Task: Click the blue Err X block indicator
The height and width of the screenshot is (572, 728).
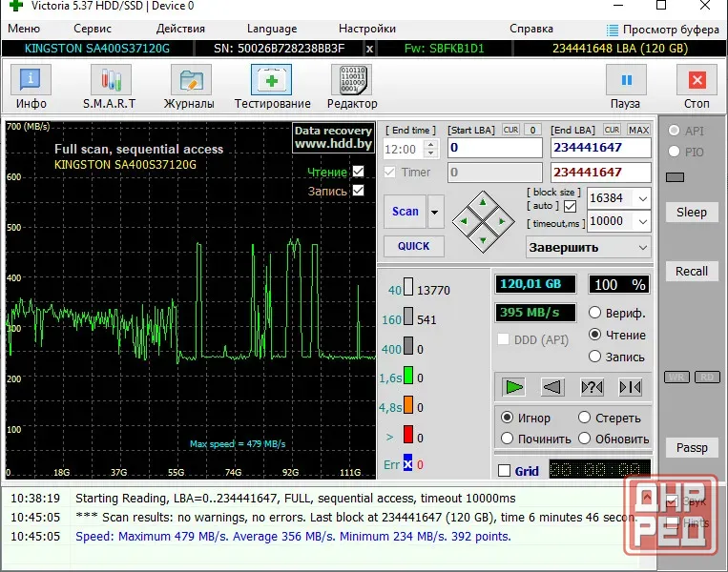Action: click(x=407, y=463)
